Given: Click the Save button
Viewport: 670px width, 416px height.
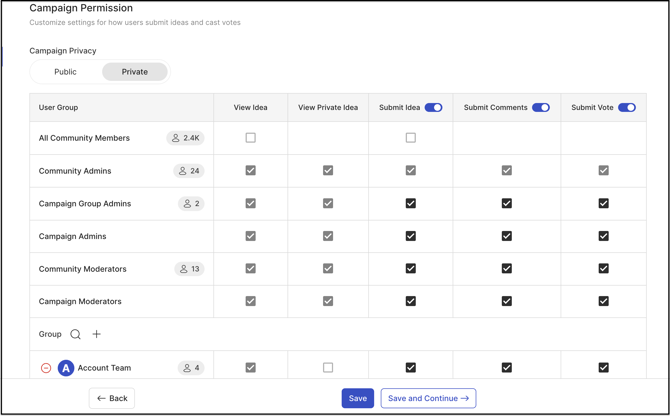Looking at the screenshot, I should (357, 398).
